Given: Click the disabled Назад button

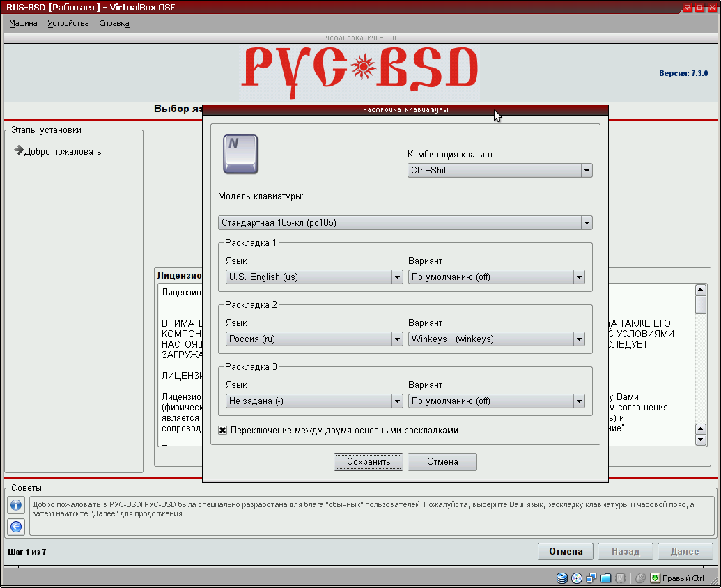Looking at the screenshot, I should click(x=626, y=551).
